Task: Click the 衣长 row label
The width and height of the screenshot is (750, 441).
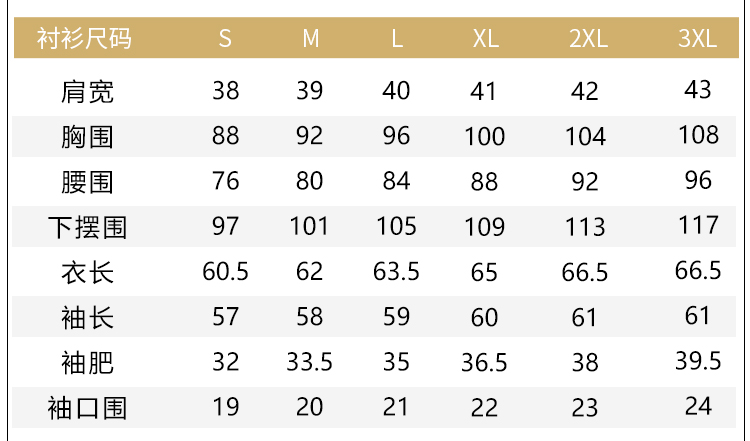Action: point(87,272)
